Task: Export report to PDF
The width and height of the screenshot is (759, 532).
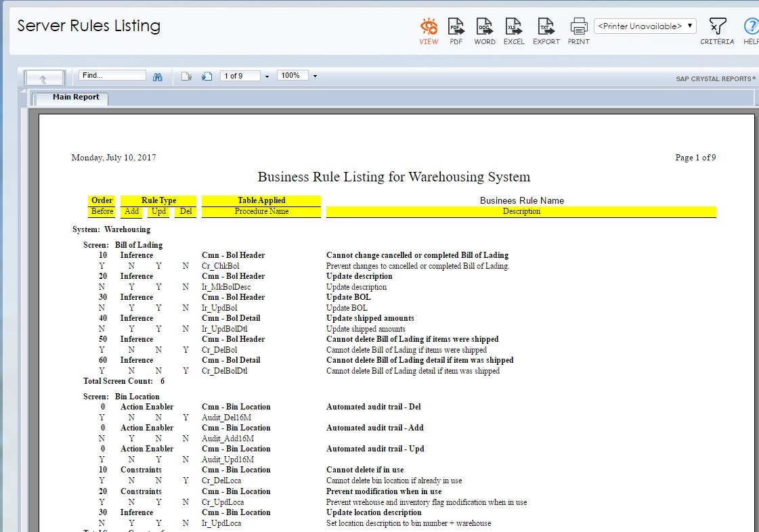Action: click(x=456, y=31)
